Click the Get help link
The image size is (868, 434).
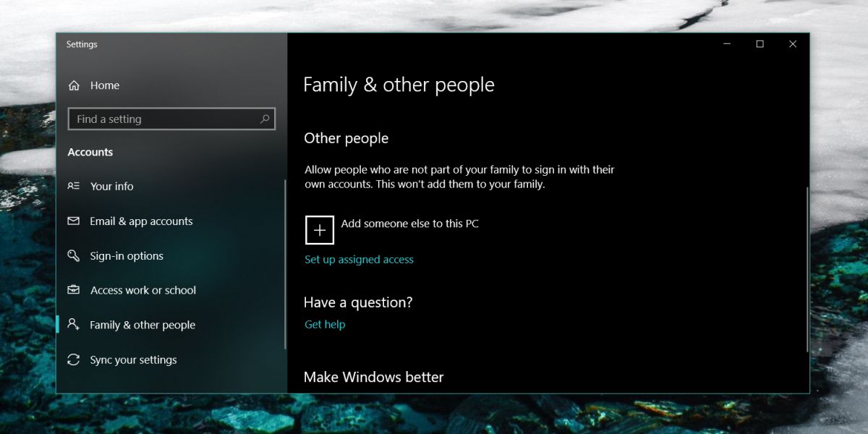point(325,324)
